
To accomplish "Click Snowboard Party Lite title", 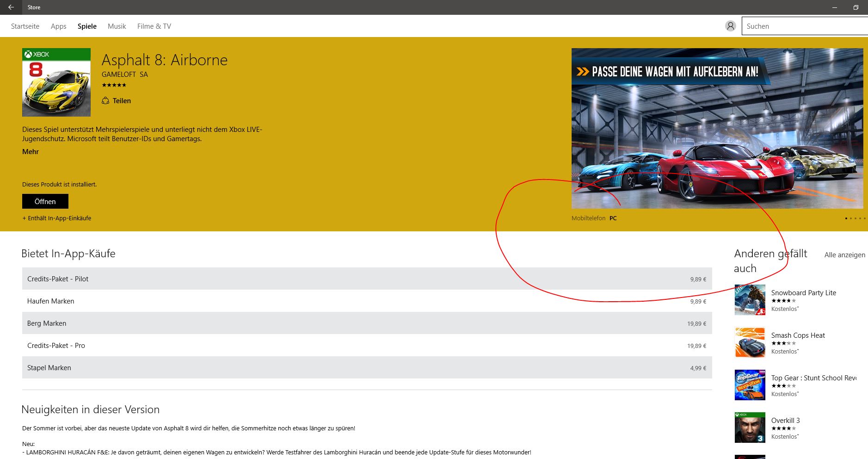I will [804, 293].
